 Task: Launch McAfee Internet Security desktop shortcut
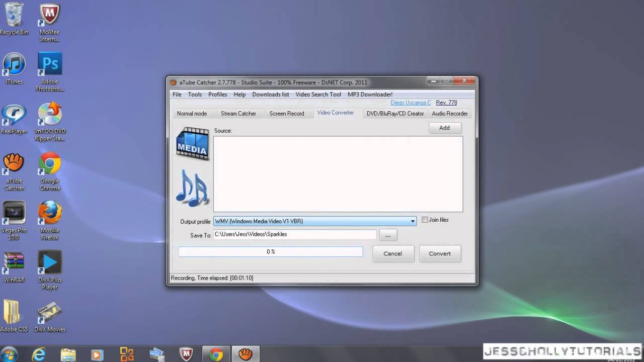point(50,23)
